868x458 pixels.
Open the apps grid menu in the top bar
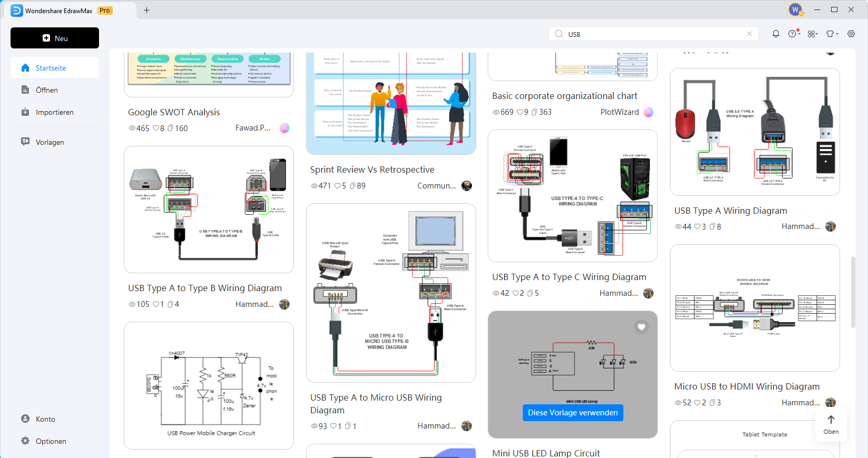(813, 34)
